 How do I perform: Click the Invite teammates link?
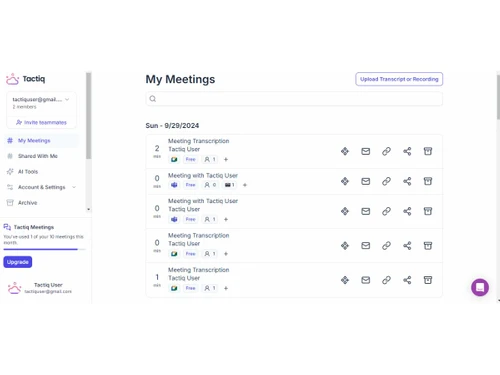click(x=41, y=122)
